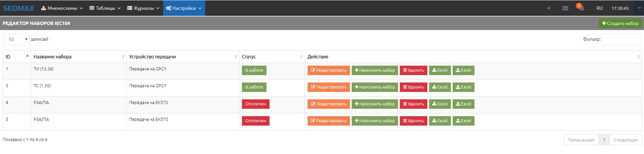Toggle Отключен status for row ID 4
The height and width of the screenshot is (154, 644).
pos(256,104)
